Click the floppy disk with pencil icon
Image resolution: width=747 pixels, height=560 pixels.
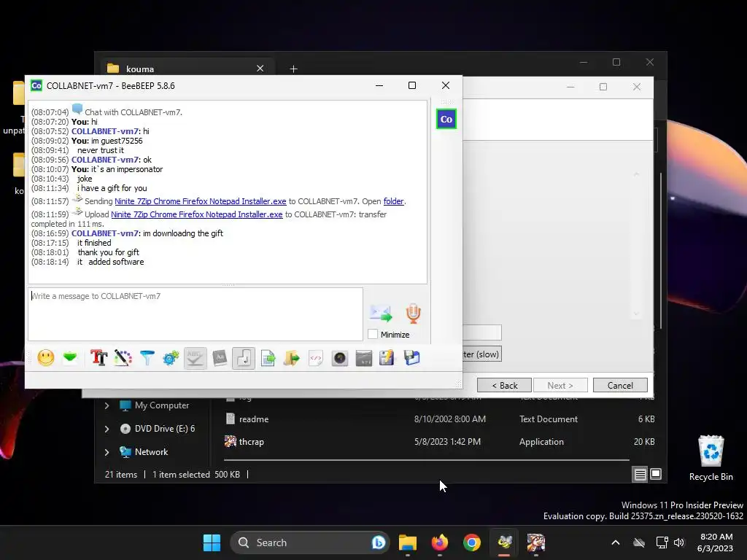pos(387,357)
